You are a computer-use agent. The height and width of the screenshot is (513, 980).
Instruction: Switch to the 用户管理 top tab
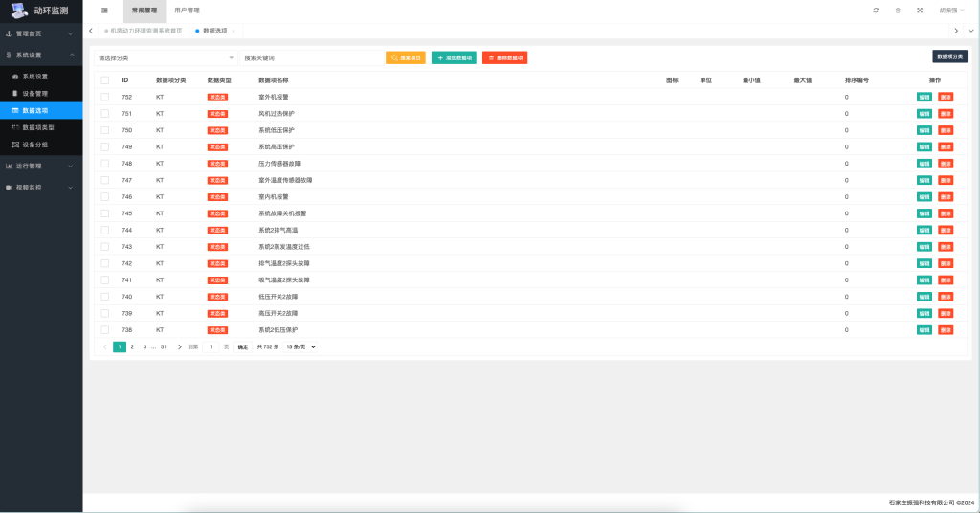[x=187, y=10]
